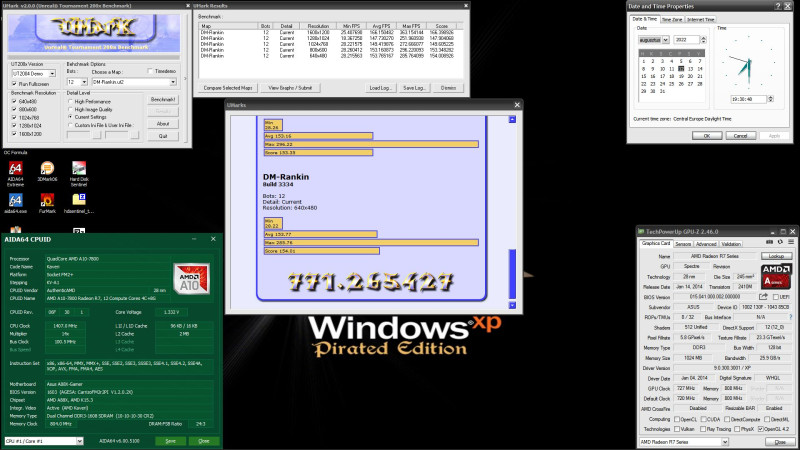Click help button in Date and Time Properties
The width and height of the screenshot is (800, 450).
tap(778, 6)
